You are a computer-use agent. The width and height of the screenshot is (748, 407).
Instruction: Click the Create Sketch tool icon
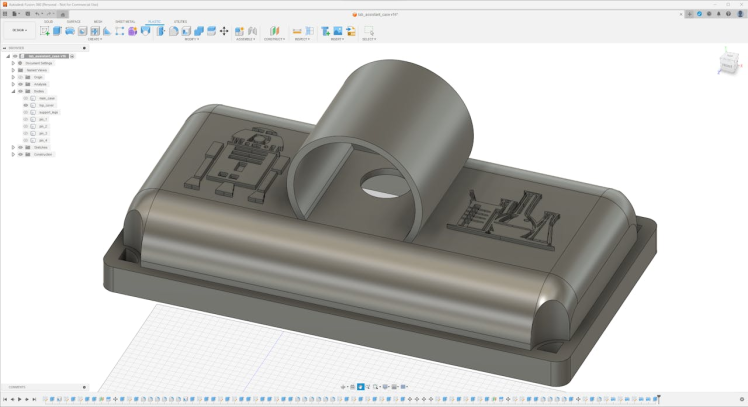click(x=44, y=31)
